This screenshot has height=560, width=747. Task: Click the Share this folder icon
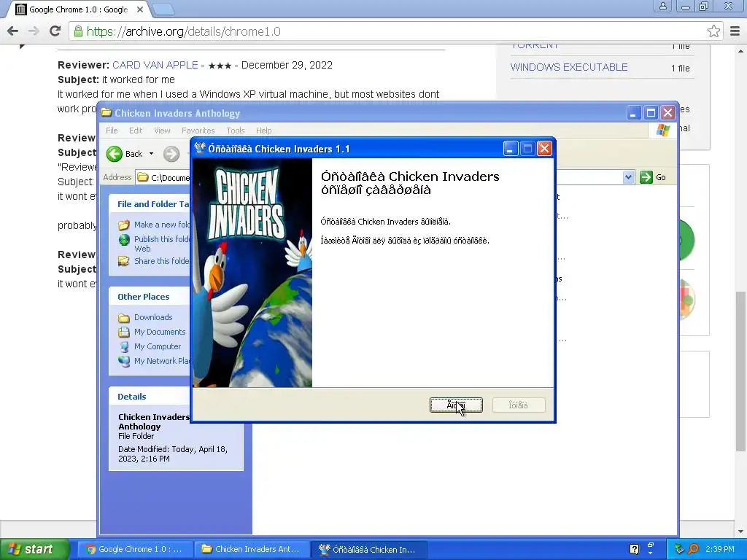tap(124, 261)
